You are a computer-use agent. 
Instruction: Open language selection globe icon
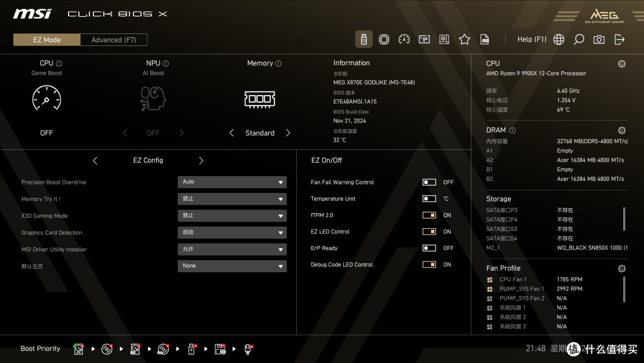coord(559,39)
